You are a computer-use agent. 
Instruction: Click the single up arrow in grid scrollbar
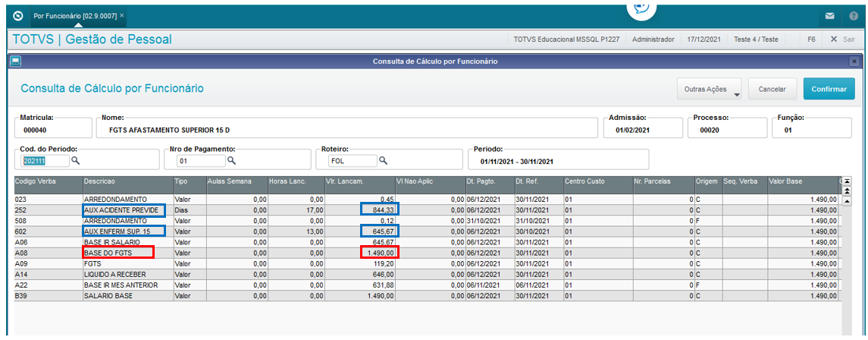point(847,200)
